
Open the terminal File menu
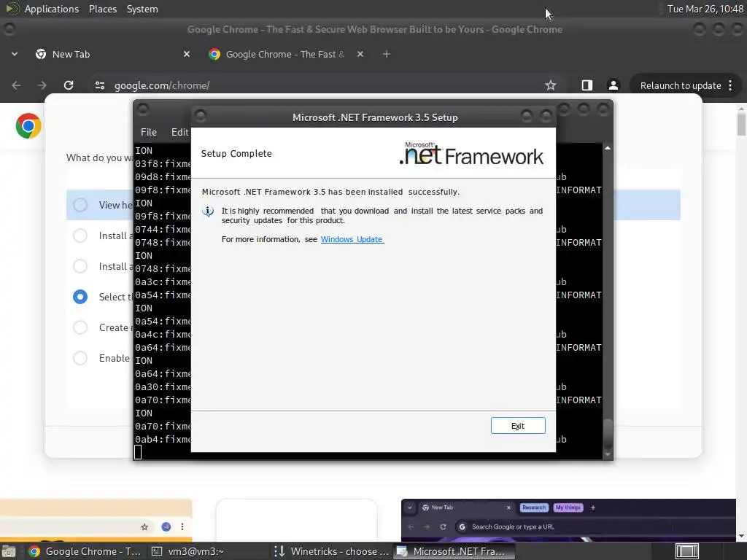point(149,133)
